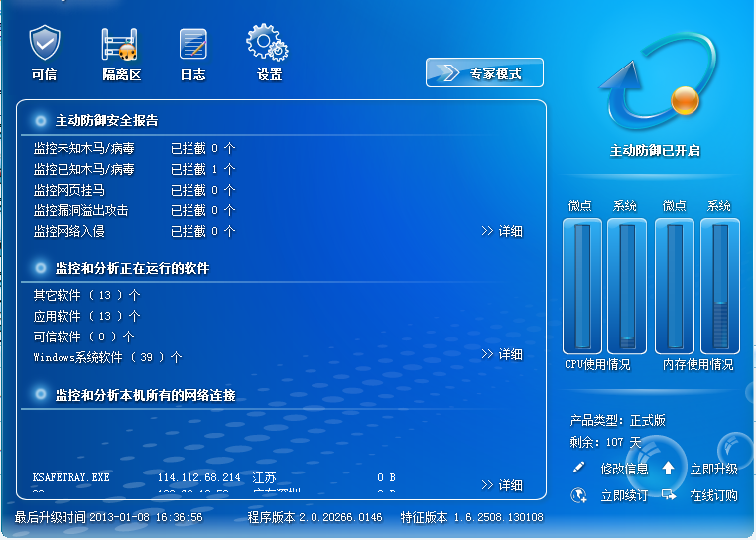Click the rightmost 系统 memory usage bar
Image resolution: width=756 pixels, height=540 pixels.
tap(719, 286)
